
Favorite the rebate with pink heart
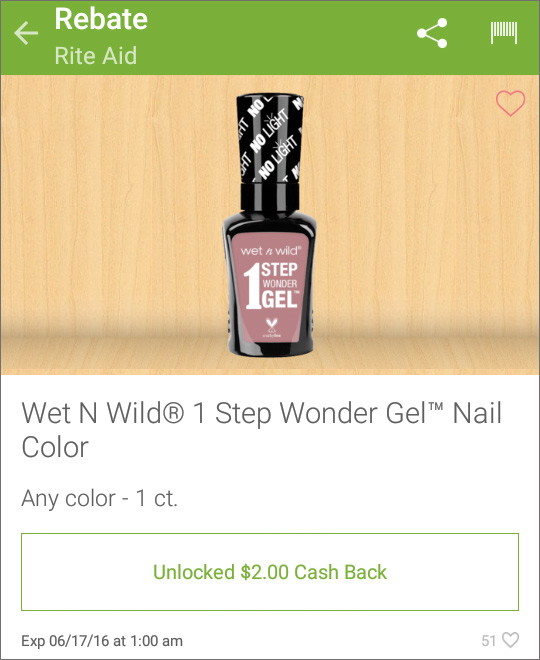(x=510, y=103)
